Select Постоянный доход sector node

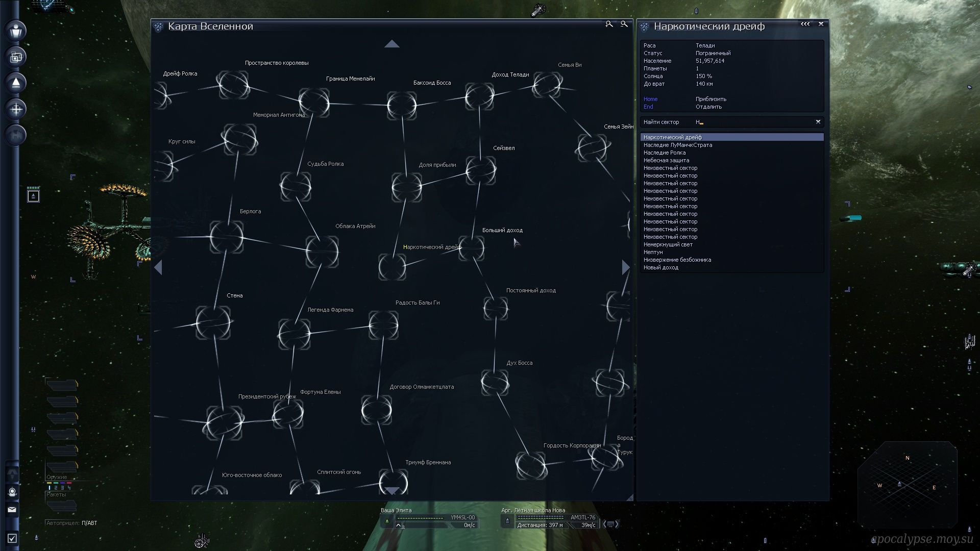(x=496, y=308)
